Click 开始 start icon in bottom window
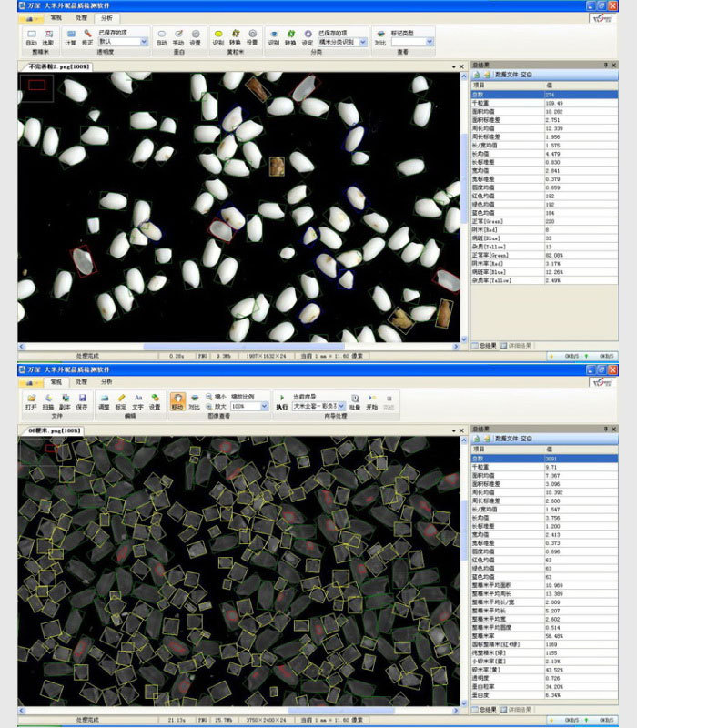The width and height of the screenshot is (728, 728). (372, 401)
